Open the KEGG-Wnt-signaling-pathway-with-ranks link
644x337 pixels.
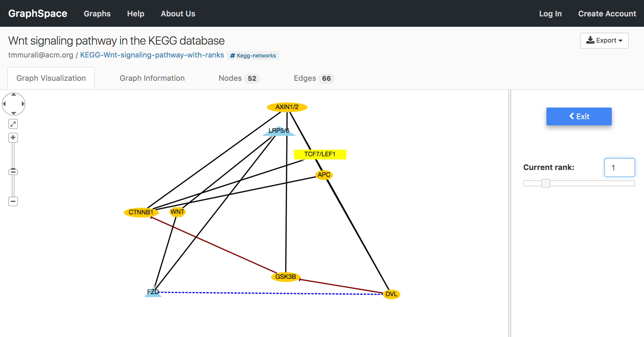(152, 55)
